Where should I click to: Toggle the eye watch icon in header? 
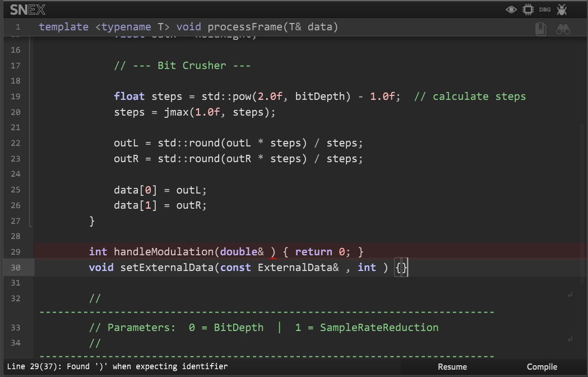[511, 10]
